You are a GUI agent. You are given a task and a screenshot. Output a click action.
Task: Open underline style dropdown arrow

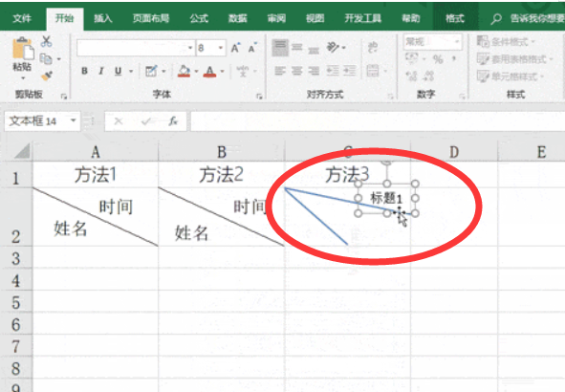click(131, 72)
